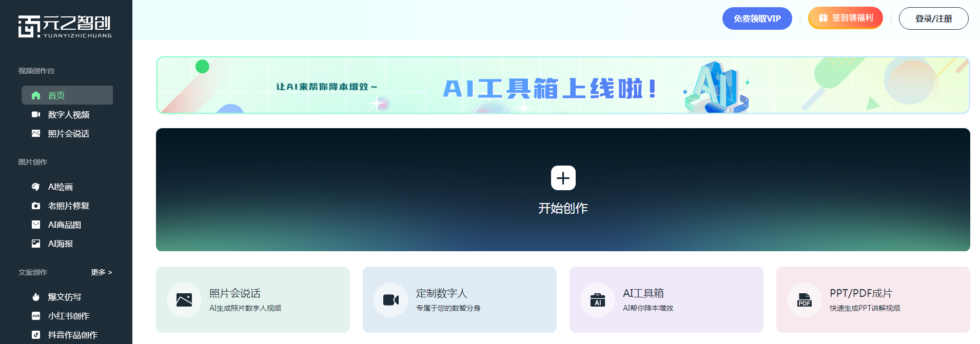Expand 更多 in the 文案创作 section
This screenshot has width=980, height=344.
tap(102, 272)
